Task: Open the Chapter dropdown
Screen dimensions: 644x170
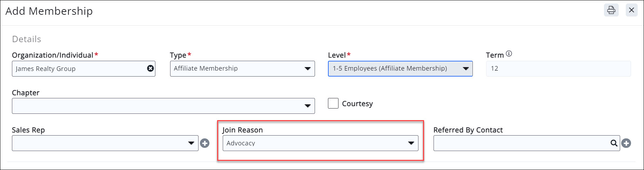Action: point(163,106)
